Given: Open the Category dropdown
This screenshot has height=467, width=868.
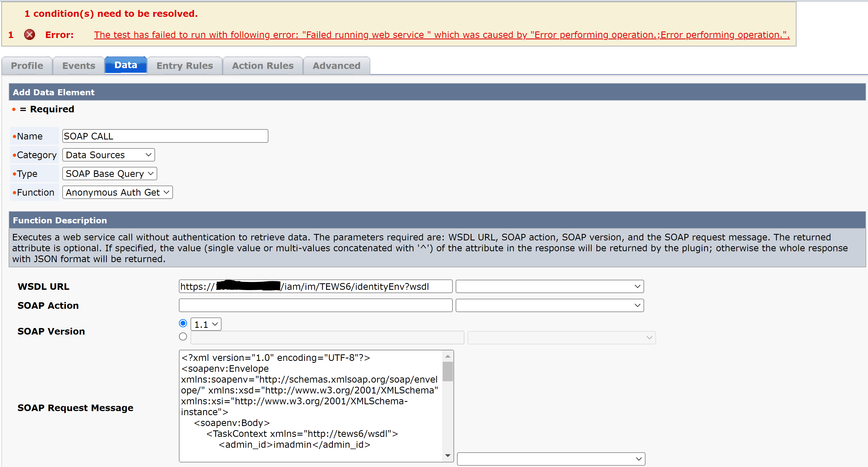Looking at the screenshot, I should pos(108,155).
